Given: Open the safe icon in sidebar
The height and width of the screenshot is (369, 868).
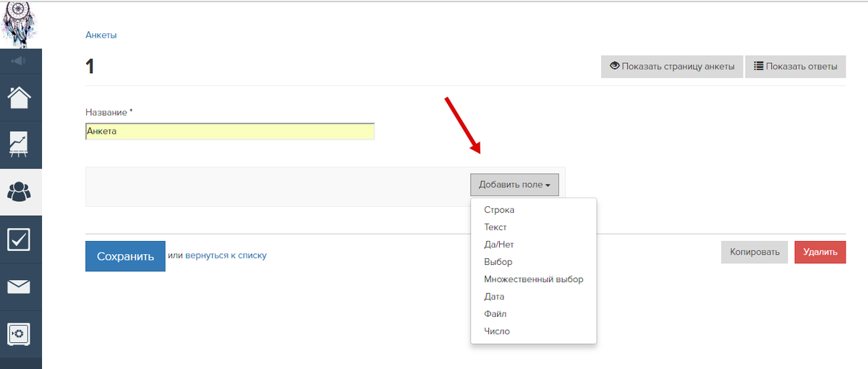Looking at the screenshot, I should click(x=20, y=334).
